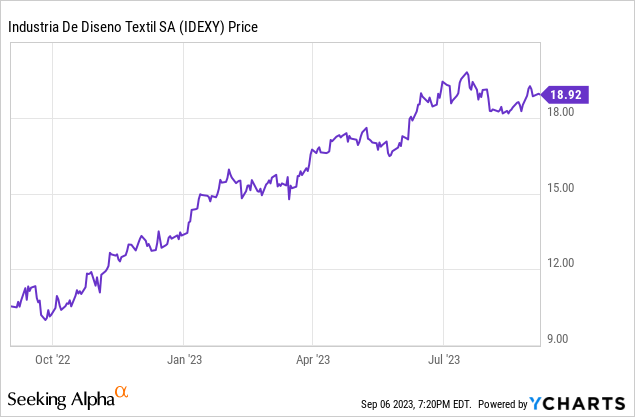Viewport: 635px width, 417px height.
Task: Select the chart title for IDEXY Price
Action: pos(133,27)
